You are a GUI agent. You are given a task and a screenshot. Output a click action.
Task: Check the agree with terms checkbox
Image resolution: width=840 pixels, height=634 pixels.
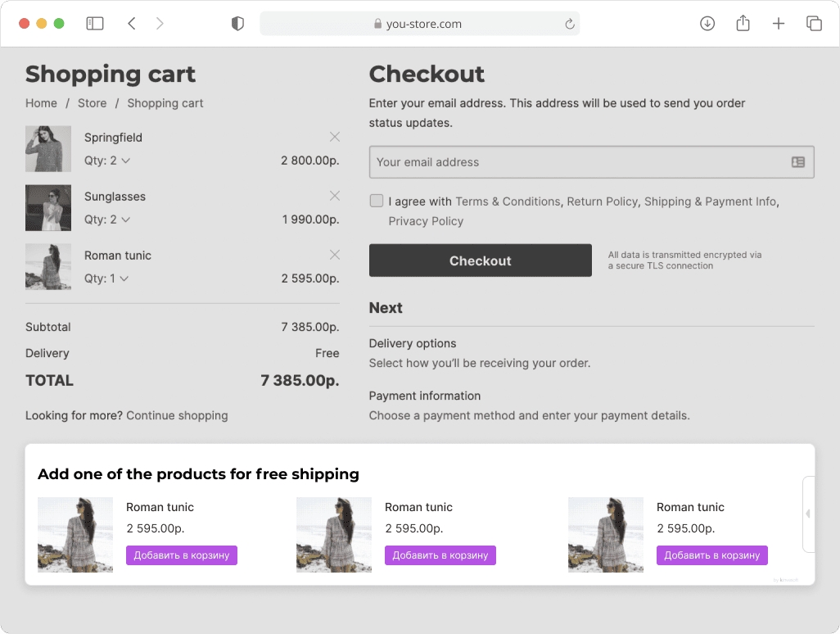click(x=377, y=201)
